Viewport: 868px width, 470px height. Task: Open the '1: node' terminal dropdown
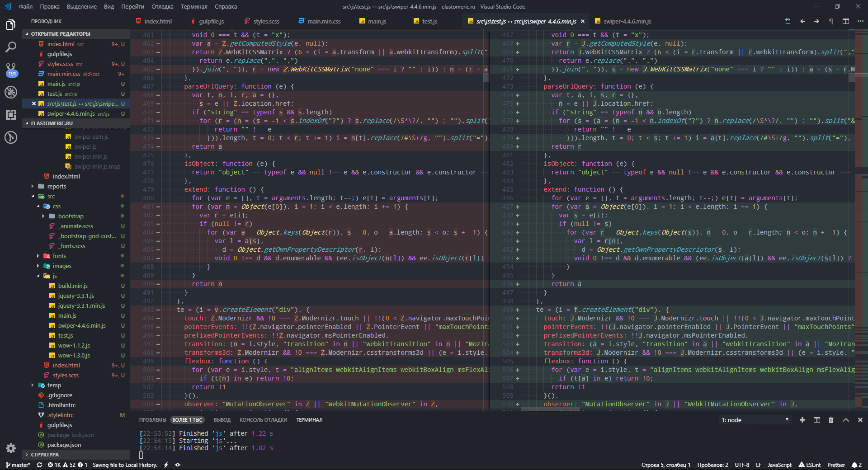coord(755,420)
